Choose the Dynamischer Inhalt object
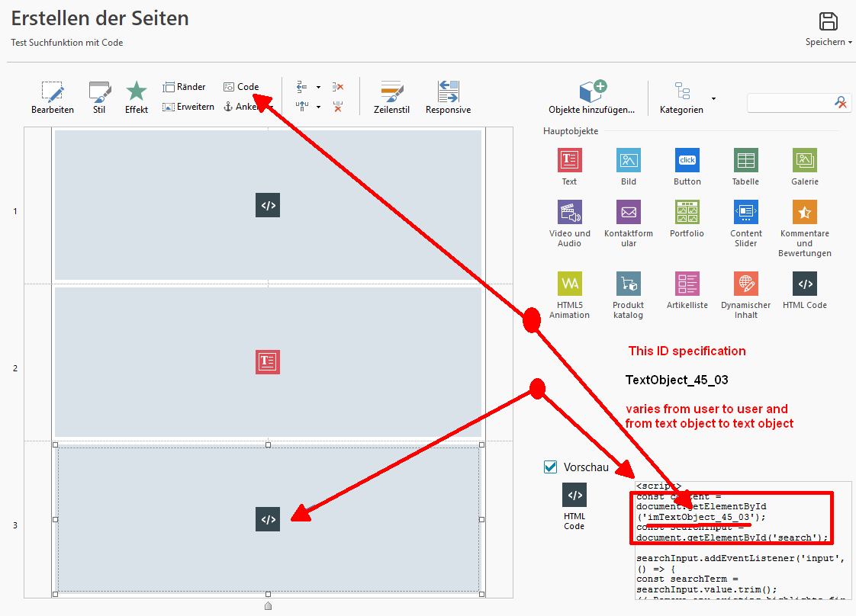856x616 pixels. (x=745, y=284)
